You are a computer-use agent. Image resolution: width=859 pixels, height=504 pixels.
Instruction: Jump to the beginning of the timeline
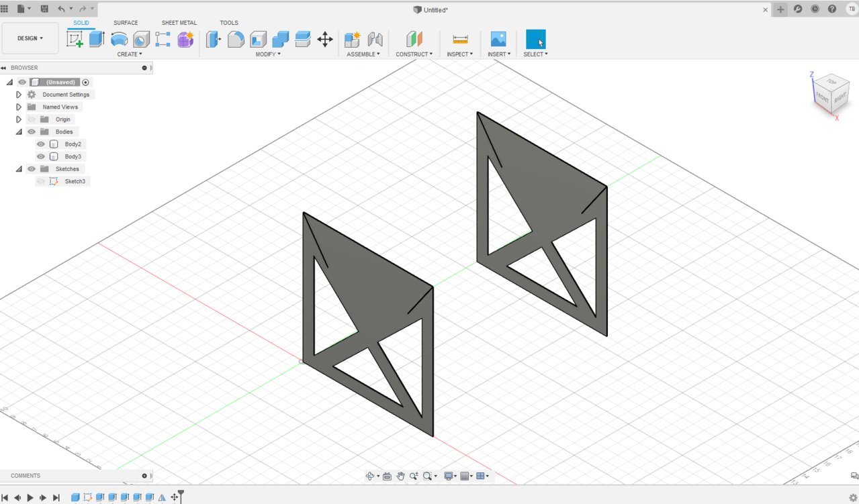pos(5,497)
